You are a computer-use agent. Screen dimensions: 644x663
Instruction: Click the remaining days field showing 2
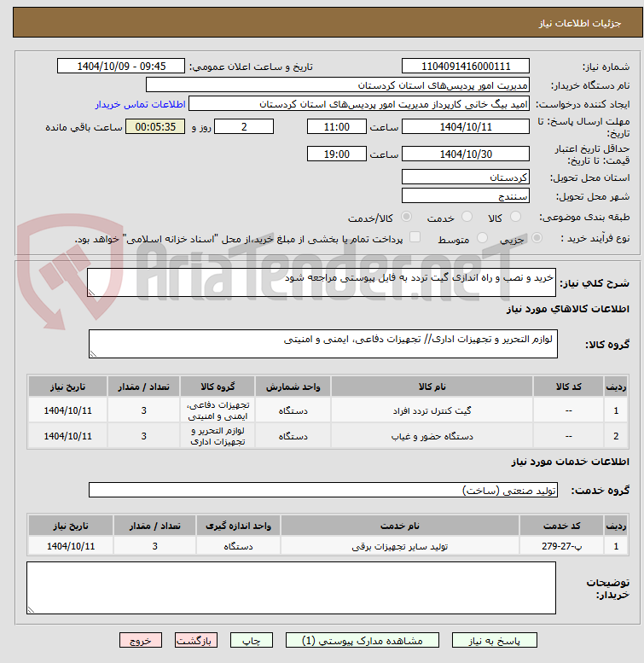pyautogui.click(x=244, y=126)
